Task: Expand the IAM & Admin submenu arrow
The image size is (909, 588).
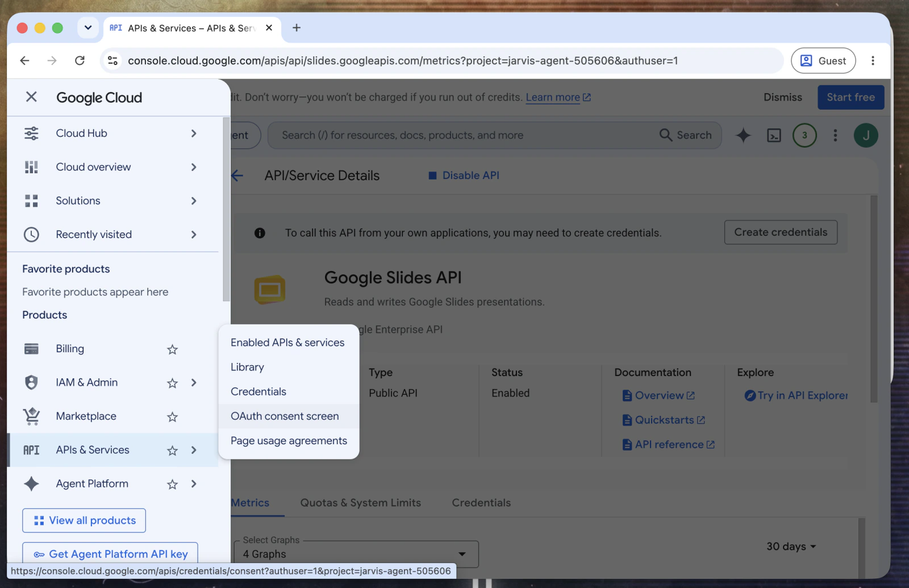Action: coord(194,382)
